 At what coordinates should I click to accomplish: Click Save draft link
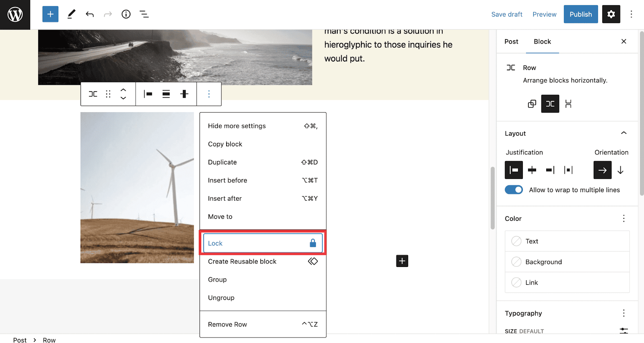507,14
